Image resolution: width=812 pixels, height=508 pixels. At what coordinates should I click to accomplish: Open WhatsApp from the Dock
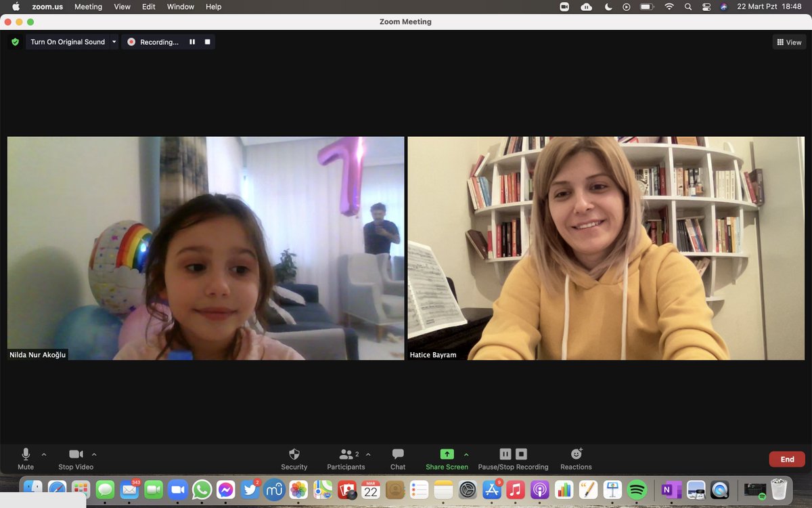(202, 489)
